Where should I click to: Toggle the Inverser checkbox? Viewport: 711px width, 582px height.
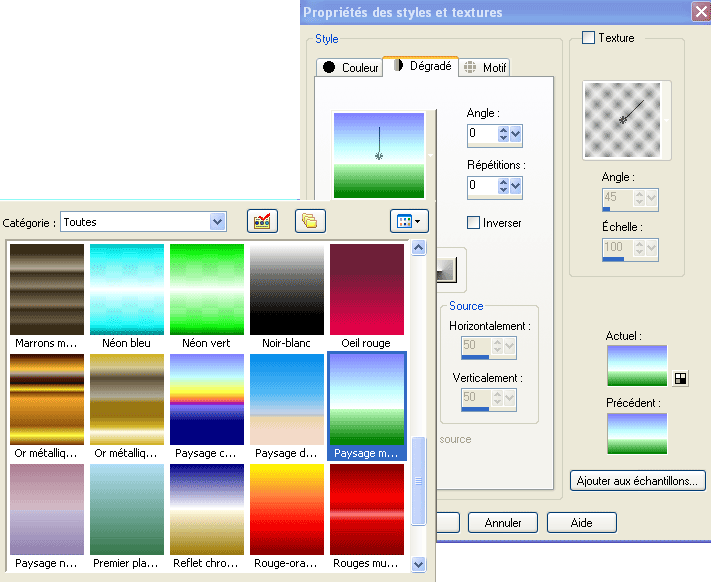[474, 222]
